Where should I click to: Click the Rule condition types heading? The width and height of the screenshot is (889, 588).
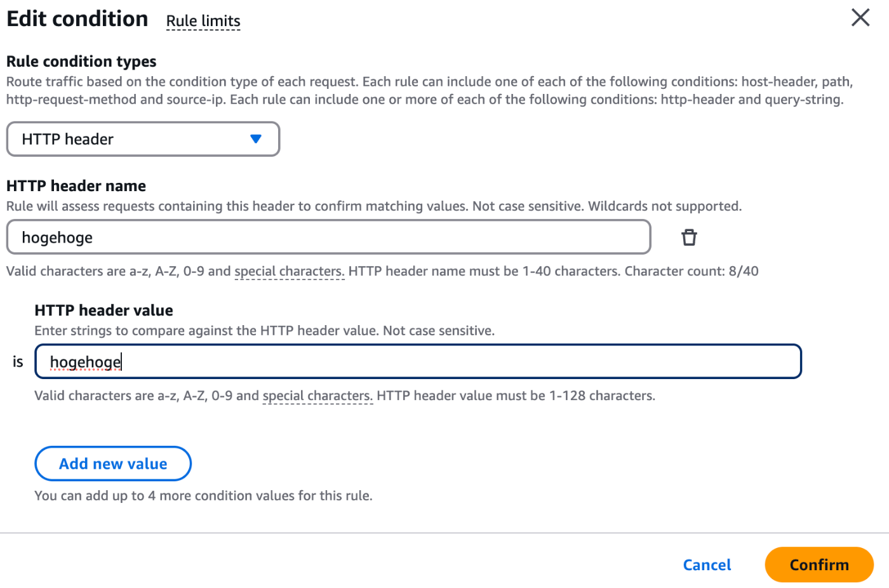pos(81,62)
